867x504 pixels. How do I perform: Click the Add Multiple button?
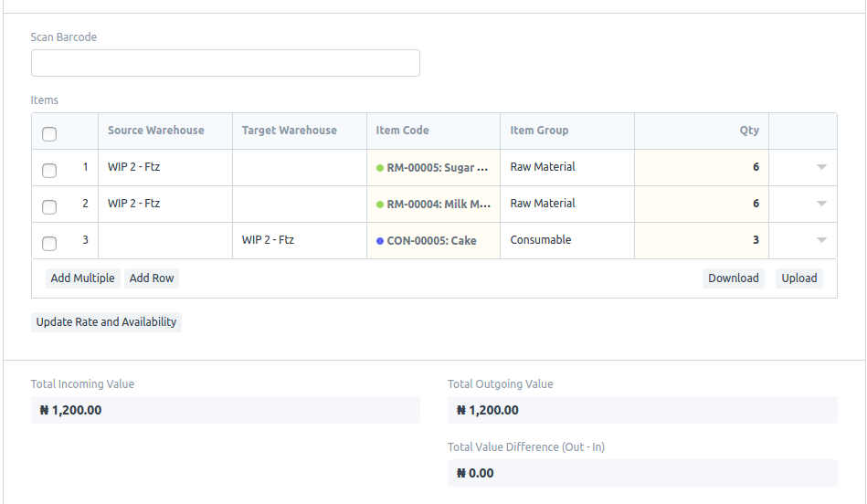tap(82, 278)
